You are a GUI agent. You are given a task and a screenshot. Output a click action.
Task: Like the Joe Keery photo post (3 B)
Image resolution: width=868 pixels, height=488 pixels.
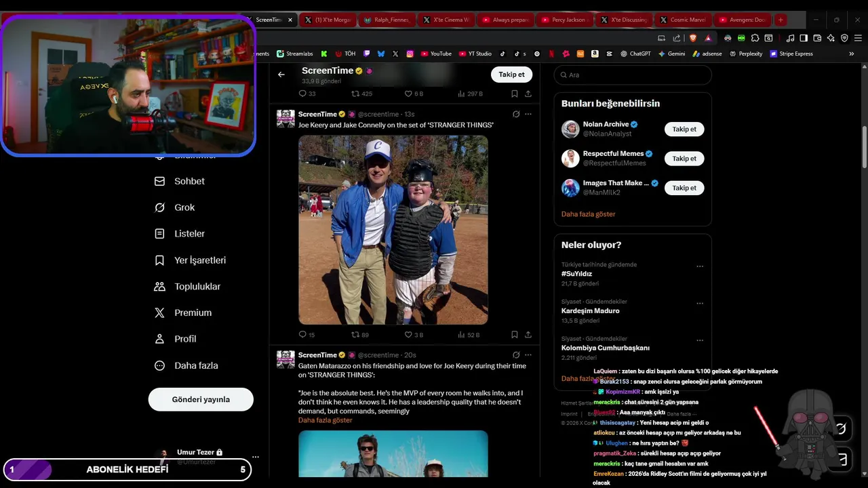click(x=414, y=335)
